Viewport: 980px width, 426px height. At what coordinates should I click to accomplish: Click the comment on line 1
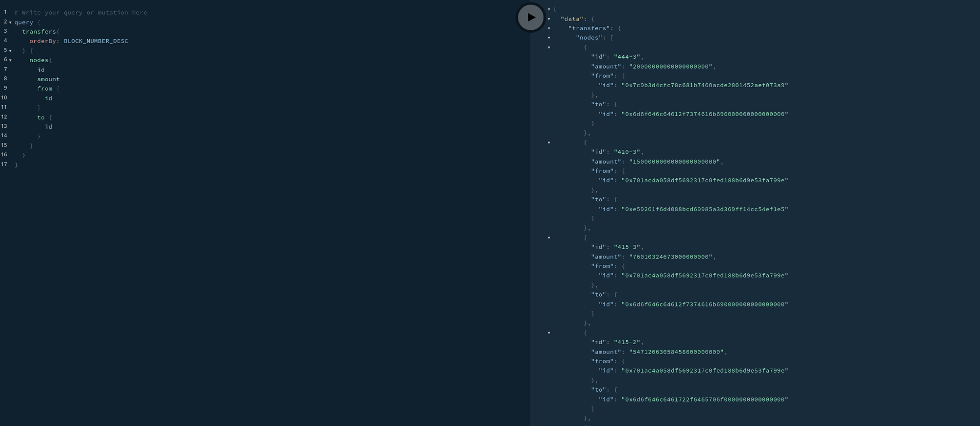click(x=81, y=13)
